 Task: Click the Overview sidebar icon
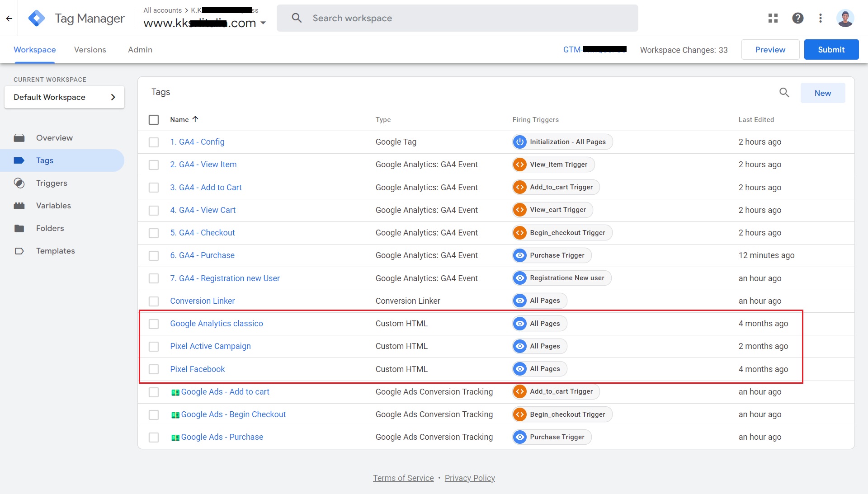(19, 138)
